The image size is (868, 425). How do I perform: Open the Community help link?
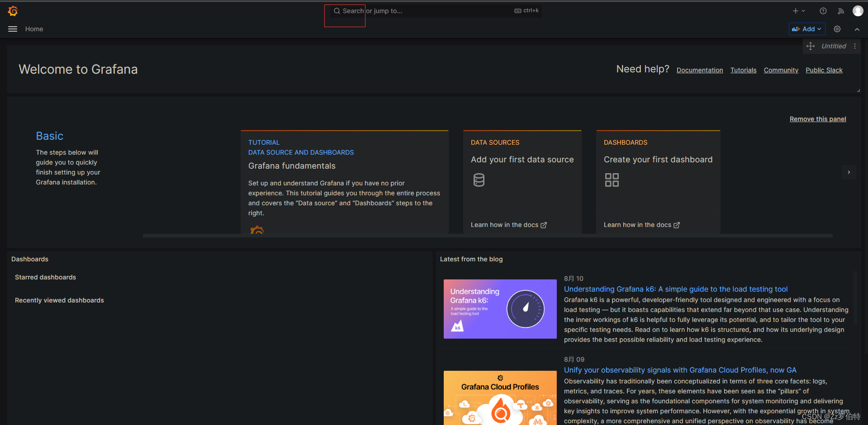[781, 70]
